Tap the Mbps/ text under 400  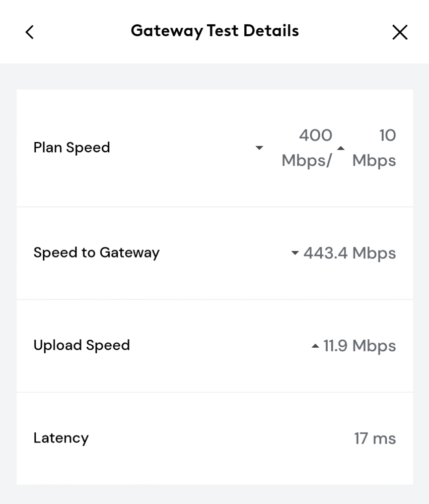click(x=307, y=160)
